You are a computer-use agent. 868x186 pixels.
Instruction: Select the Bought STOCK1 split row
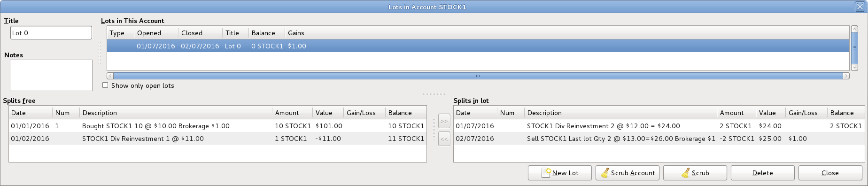coord(217,126)
